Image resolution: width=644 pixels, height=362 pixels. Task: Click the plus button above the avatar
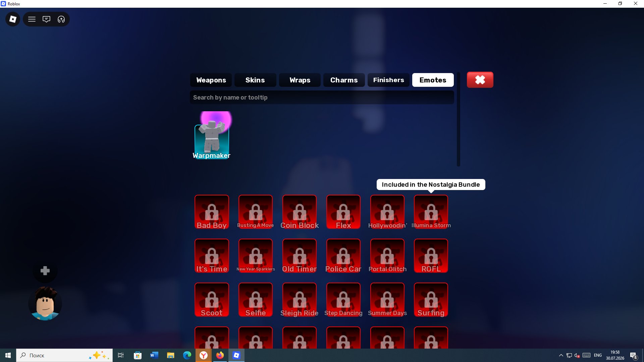(45, 271)
